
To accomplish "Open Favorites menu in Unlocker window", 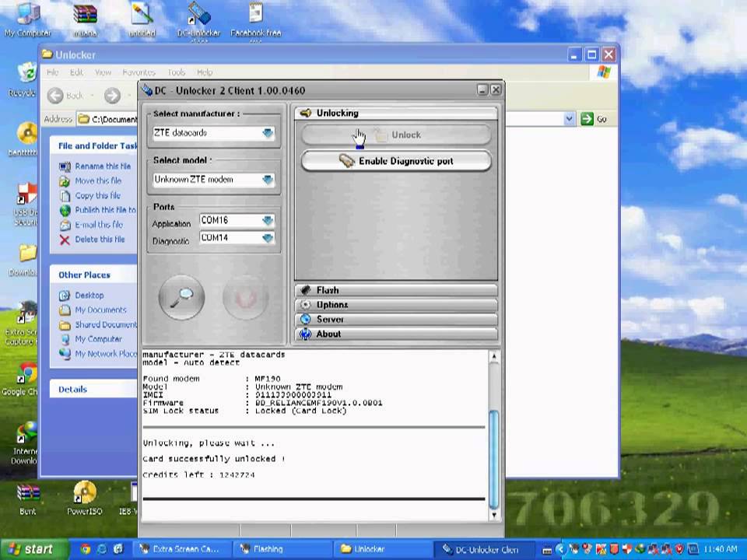I will click(139, 72).
